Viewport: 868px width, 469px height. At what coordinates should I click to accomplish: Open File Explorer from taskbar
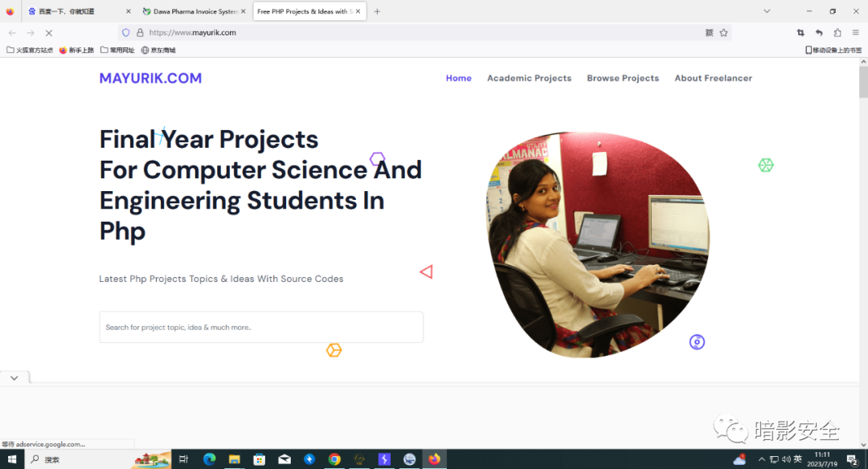point(234,459)
